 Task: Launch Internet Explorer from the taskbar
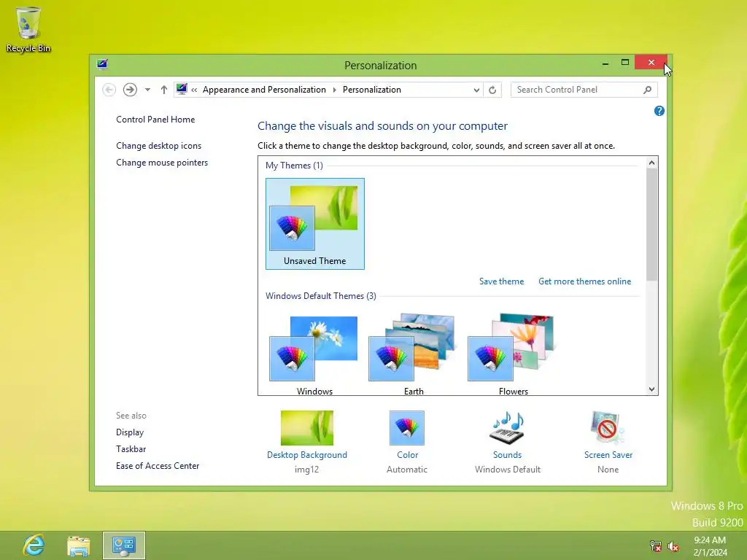pyautogui.click(x=34, y=545)
